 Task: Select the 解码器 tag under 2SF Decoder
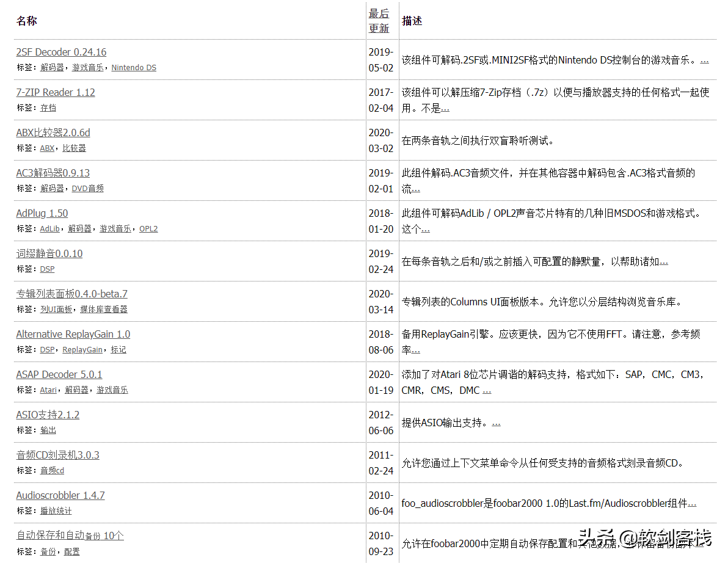pyautogui.click(x=52, y=68)
